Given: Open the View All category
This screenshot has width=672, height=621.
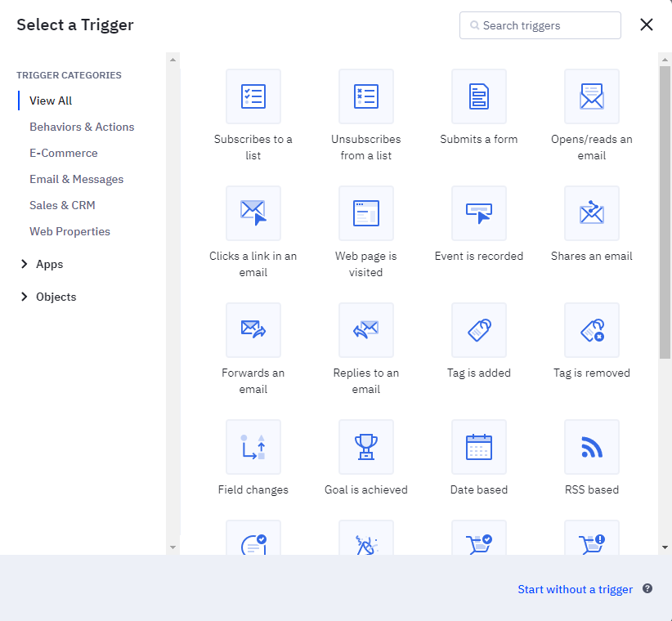Looking at the screenshot, I should click(x=51, y=101).
